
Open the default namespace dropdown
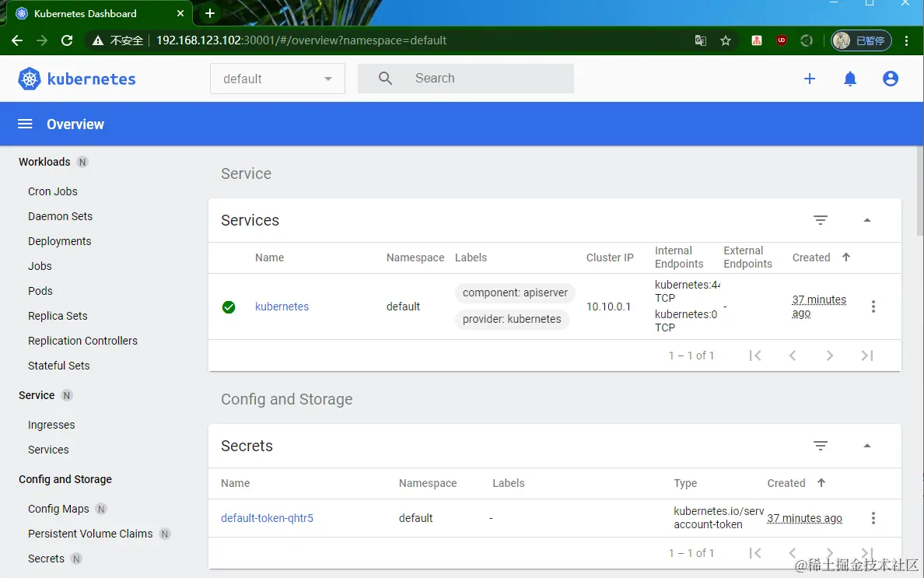click(278, 79)
